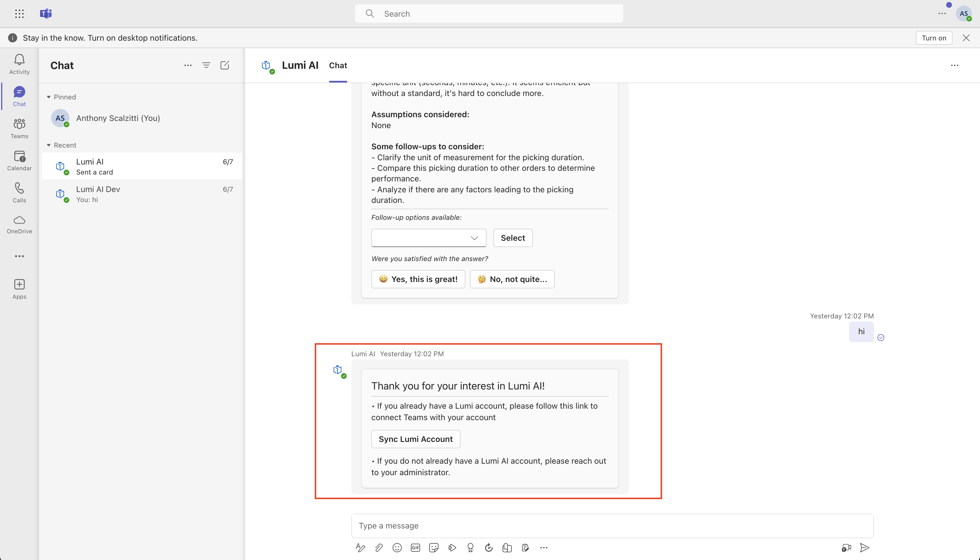The image size is (980, 560).
Task: Open the Activity feed
Action: pyautogui.click(x=19, y=64)
